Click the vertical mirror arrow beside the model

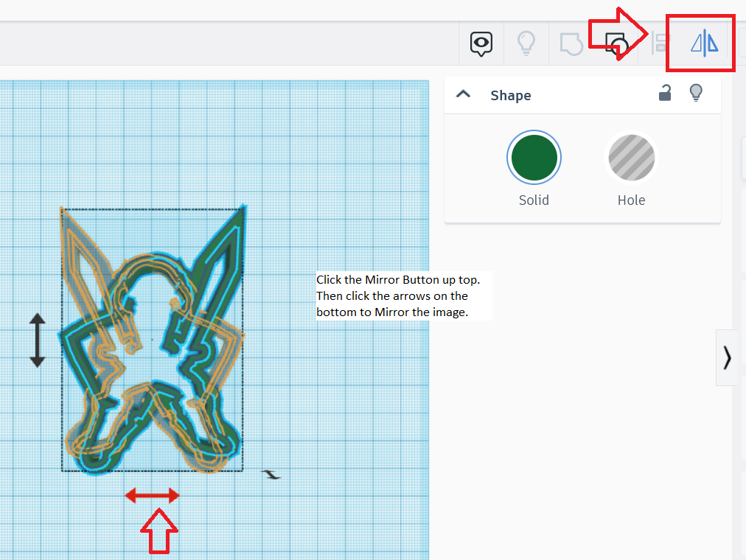click(38, 340)
